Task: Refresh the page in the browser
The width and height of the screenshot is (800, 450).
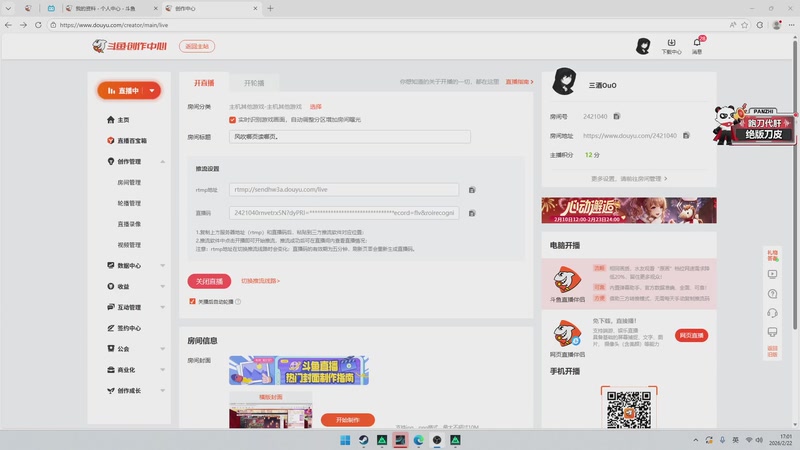Action: tap(38, 24)
